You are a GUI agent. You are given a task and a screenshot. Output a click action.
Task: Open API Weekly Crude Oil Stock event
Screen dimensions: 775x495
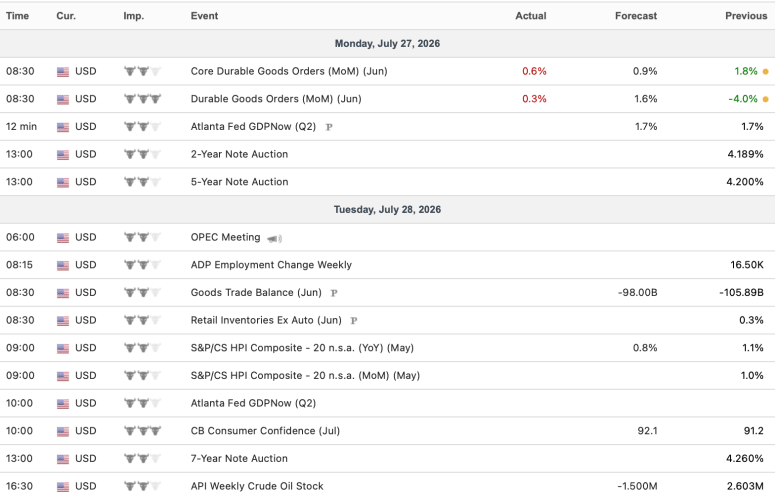257,486
